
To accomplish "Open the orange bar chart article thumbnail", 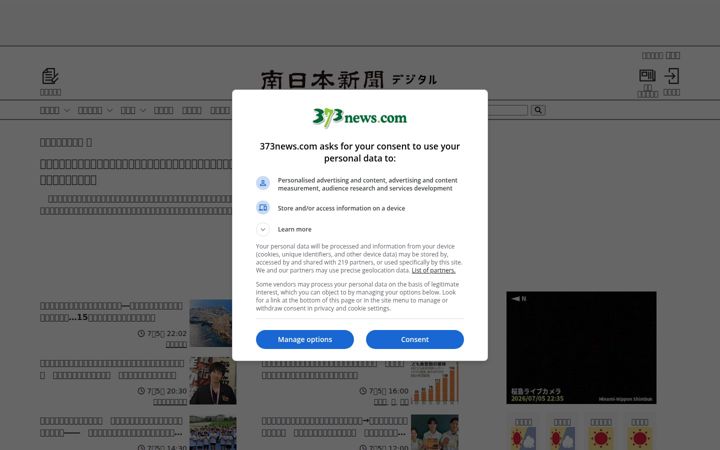I will [x=435, y=383].
